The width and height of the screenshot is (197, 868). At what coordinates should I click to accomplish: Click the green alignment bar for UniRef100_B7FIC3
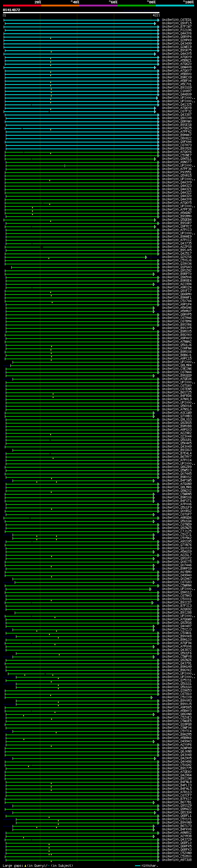pyautogui.click(x=82, y=606)
